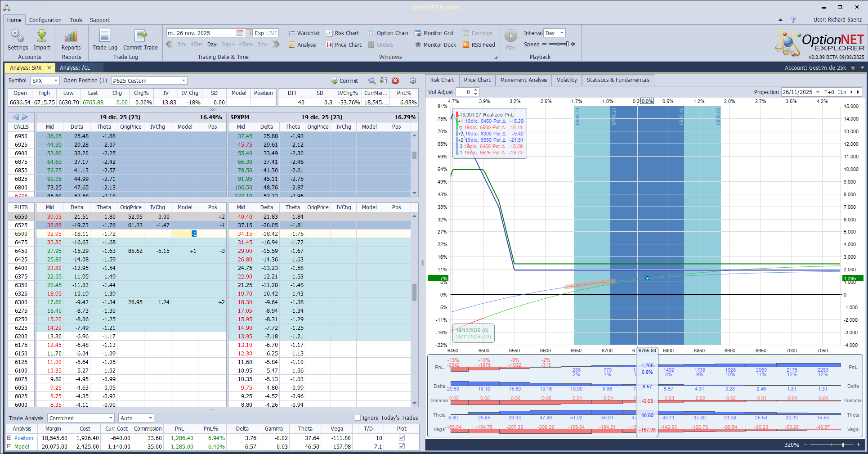Open the Watchlist window

tap(304, 33)
